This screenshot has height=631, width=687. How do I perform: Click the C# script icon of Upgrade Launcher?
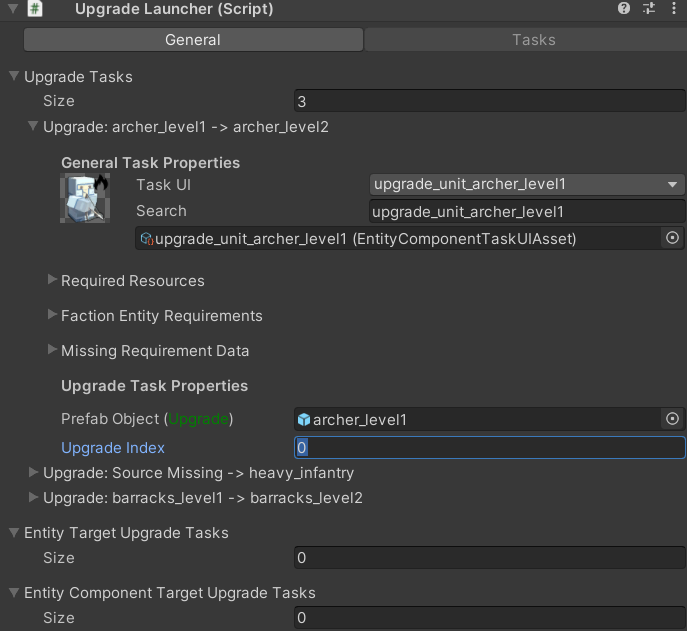coord(35,8)
